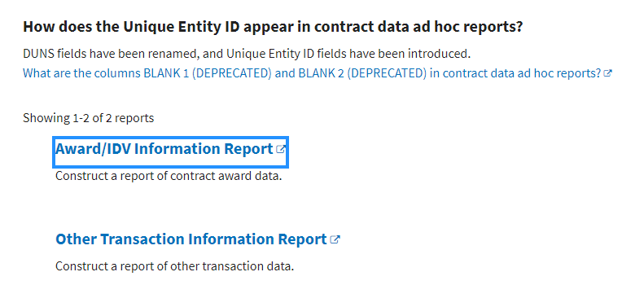
Task: Click "Construct a report of other transaction data" description
Action: 174,266
